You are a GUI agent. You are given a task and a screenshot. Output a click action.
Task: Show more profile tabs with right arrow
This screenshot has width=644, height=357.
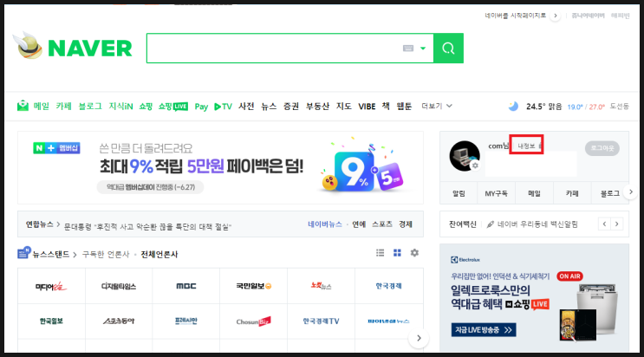pyautogui.click(x=631, y=191)
